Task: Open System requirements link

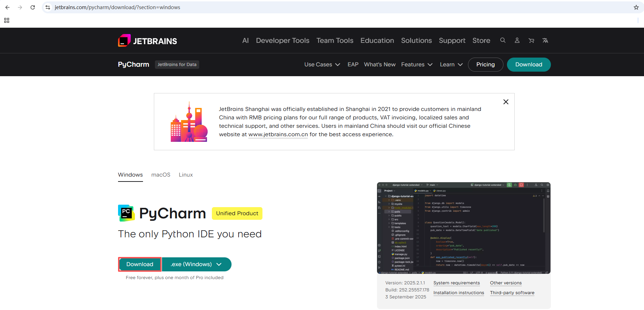Action: [x=456, y=283]
